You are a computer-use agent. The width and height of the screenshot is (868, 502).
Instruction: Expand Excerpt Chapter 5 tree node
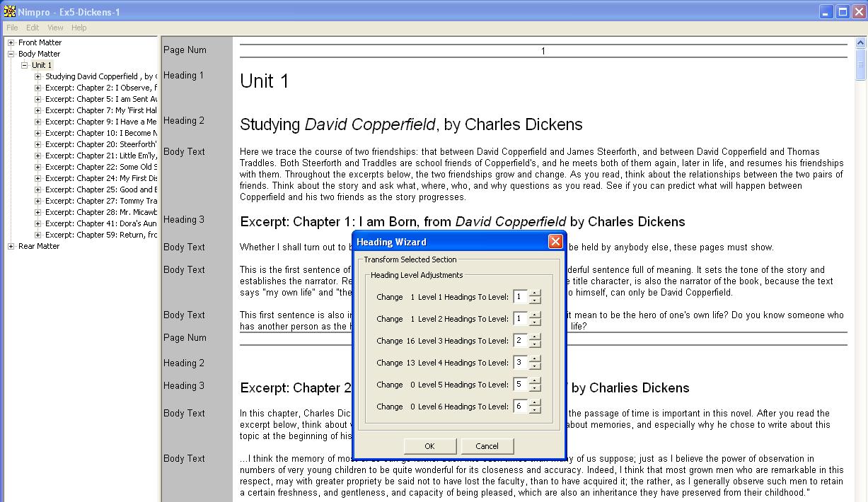pos(38,99)
